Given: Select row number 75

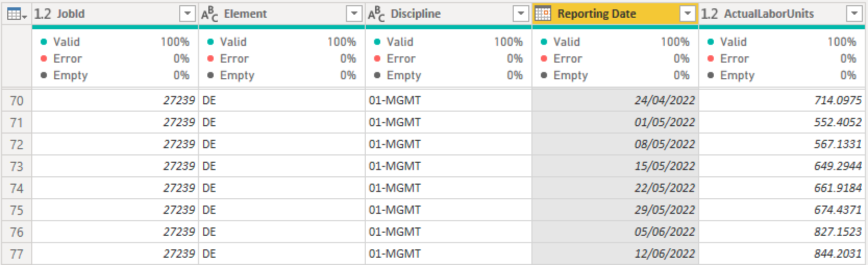Looking at the screenshot, I should [17, 210].
